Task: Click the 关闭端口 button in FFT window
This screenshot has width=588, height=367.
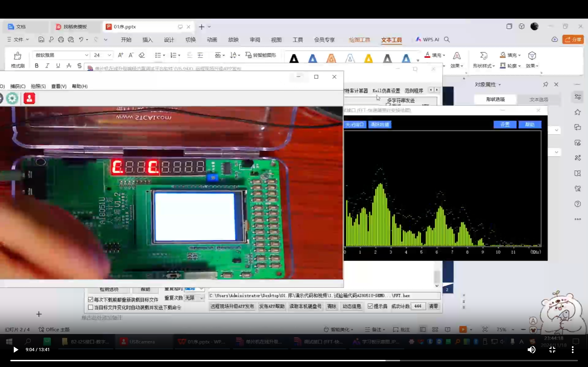Action: pos(355,125)
